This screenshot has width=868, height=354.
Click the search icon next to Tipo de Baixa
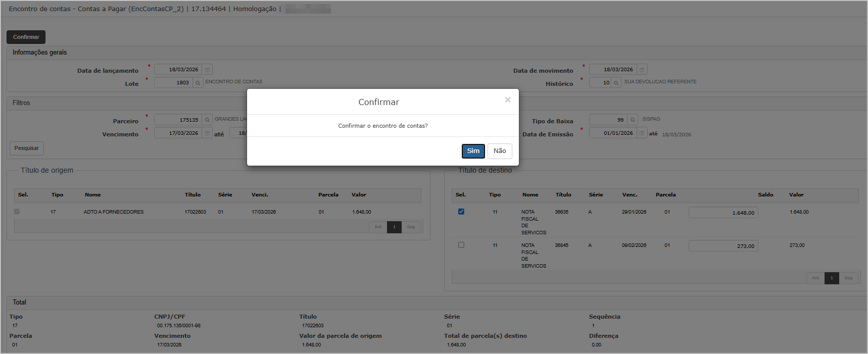point(632,120)
